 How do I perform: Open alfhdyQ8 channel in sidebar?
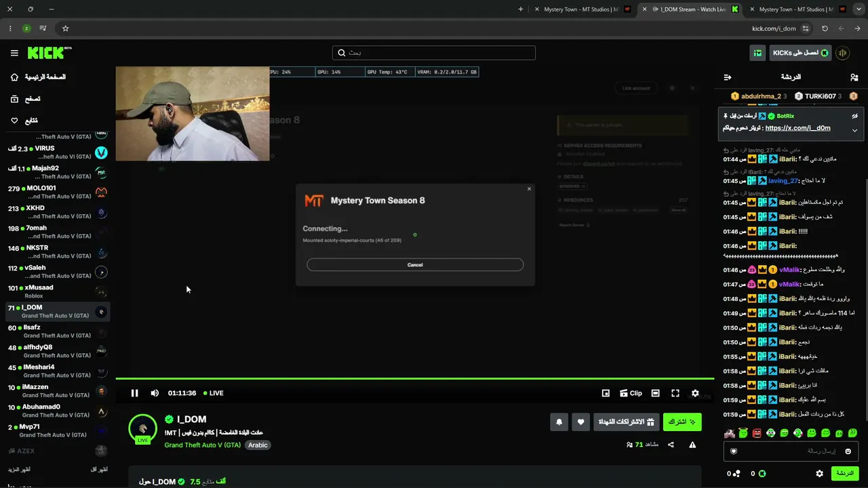pos(57,351)
